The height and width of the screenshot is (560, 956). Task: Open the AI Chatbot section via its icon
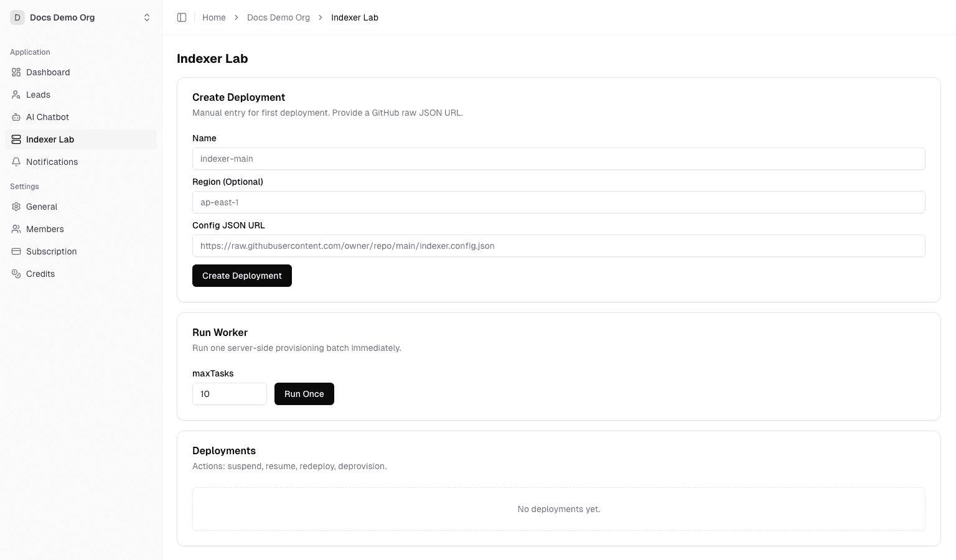coord(16,117)
